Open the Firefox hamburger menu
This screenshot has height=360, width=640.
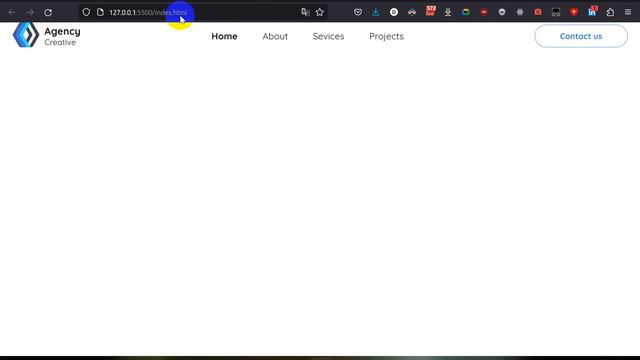point(628,12)
